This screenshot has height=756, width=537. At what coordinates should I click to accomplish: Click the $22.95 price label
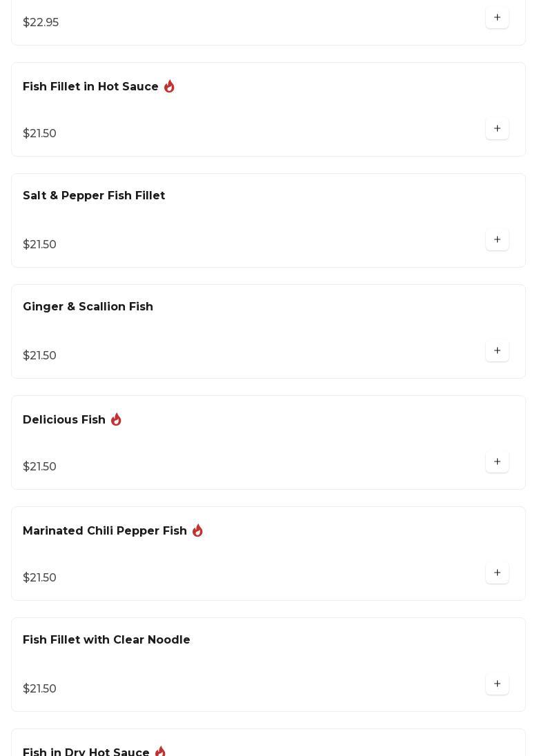[x=41, y=23]
